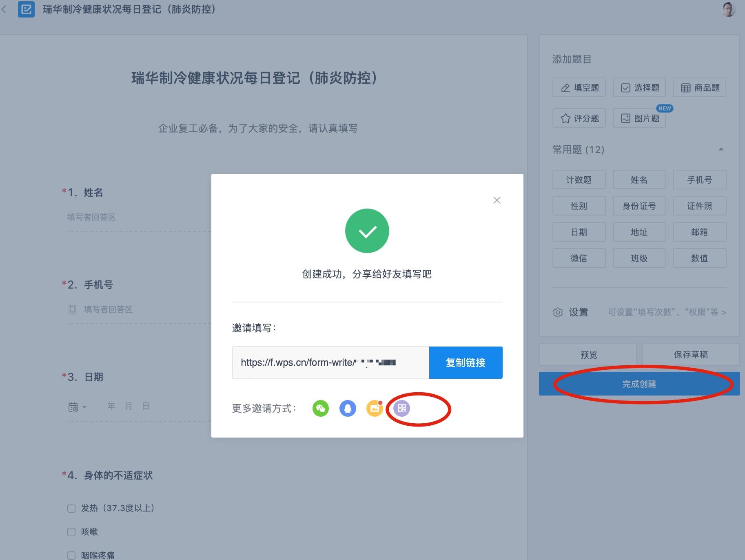Click the 年 月 日 date placeholder

coord(128,406)
